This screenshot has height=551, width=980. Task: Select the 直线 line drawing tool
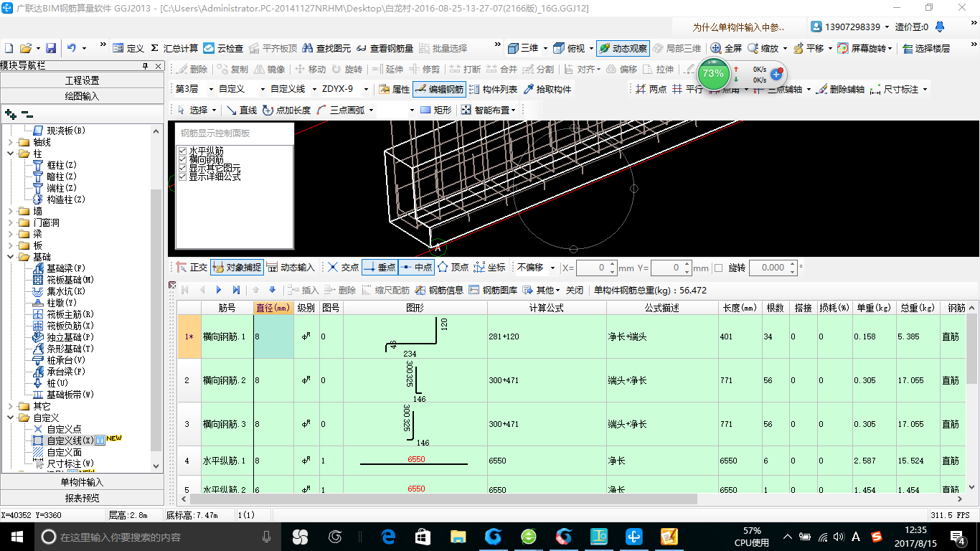242,110
